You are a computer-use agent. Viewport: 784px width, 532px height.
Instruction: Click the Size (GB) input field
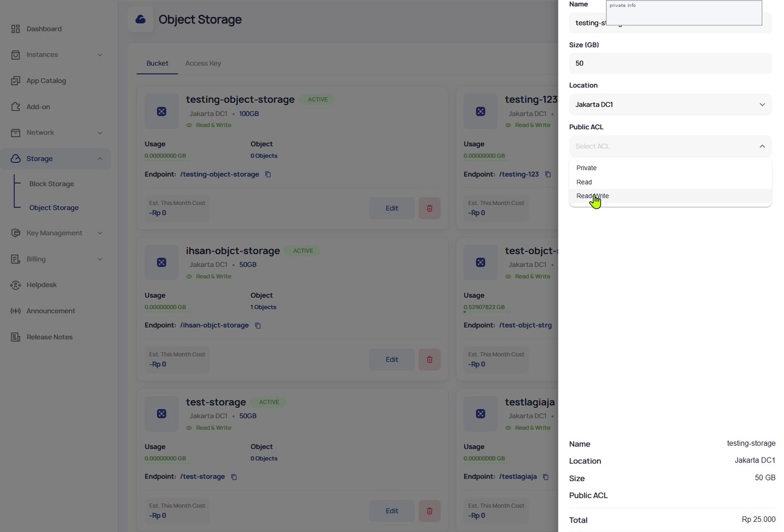coord(670,63)
